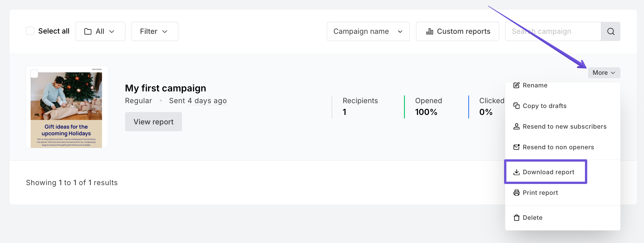Open the My first campaign title

coord(165,88)
